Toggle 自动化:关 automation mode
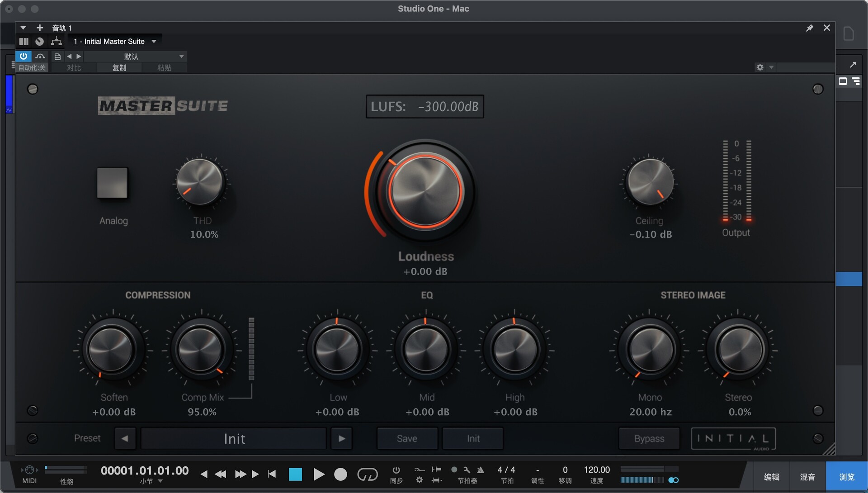Screen dimensions: 868x493 pyautogui.click(x=32, y=68)
